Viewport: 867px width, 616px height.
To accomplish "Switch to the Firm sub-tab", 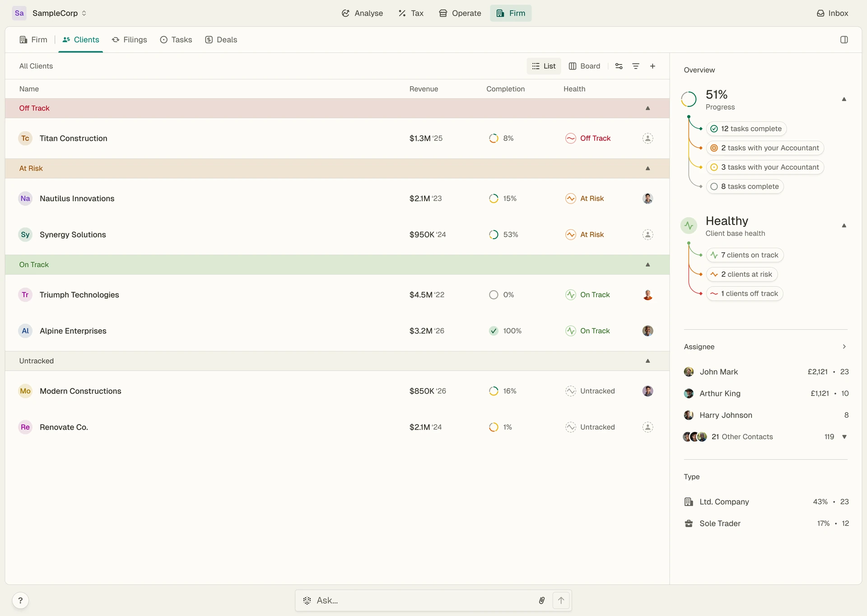I will [x=33, y=40].
